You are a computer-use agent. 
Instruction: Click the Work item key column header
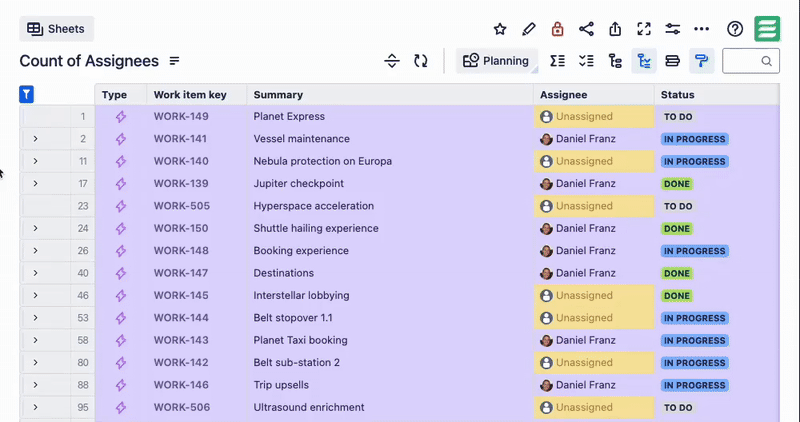pos(196,94)
